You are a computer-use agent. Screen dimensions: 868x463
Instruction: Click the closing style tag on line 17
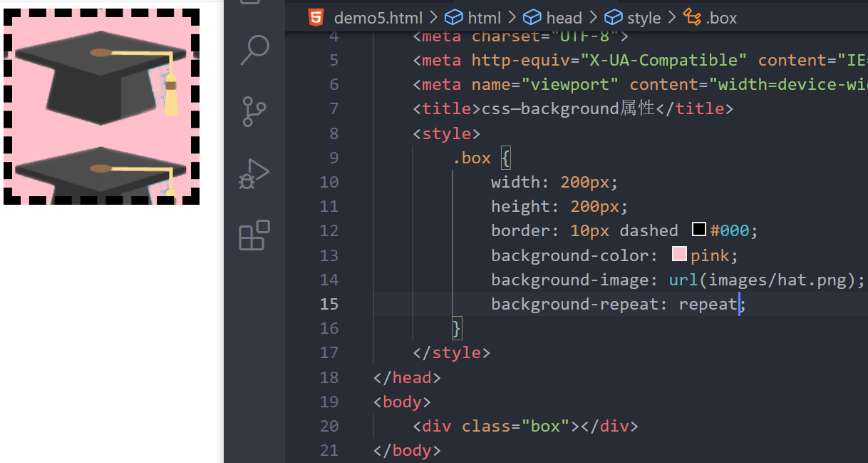452,352
